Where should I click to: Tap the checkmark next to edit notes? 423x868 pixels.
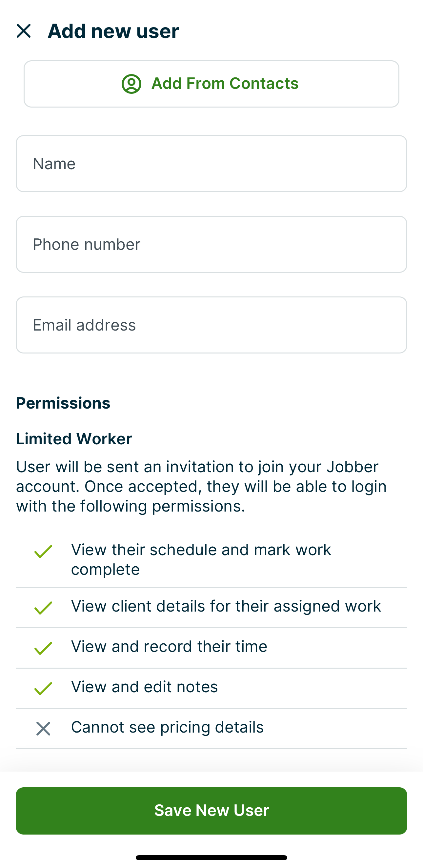click(43, 688)
